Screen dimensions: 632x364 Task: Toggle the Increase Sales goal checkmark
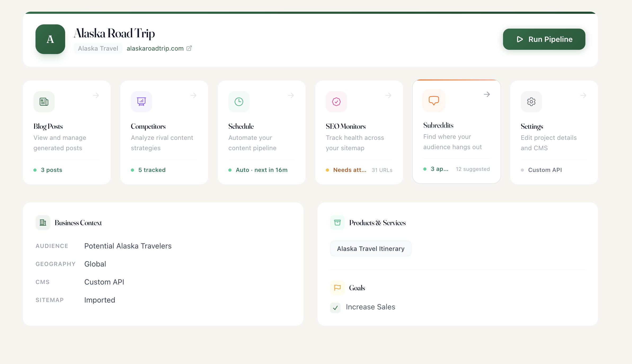tap(335, 308)
